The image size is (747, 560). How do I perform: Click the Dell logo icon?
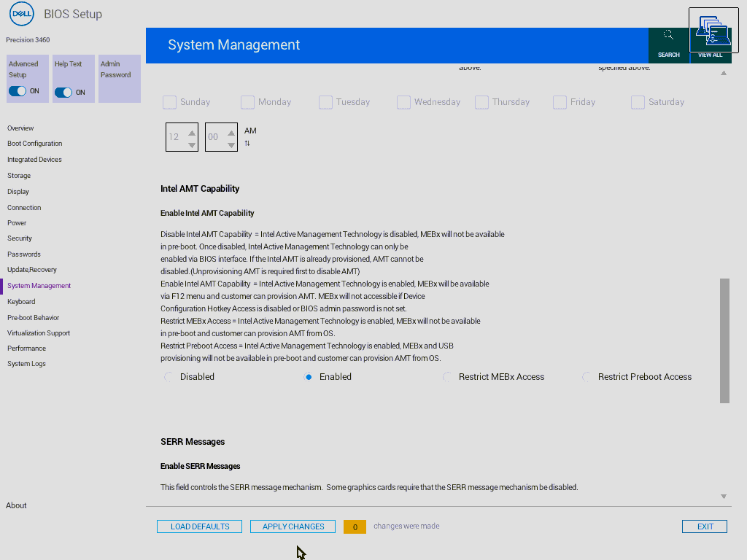point(21,13)
